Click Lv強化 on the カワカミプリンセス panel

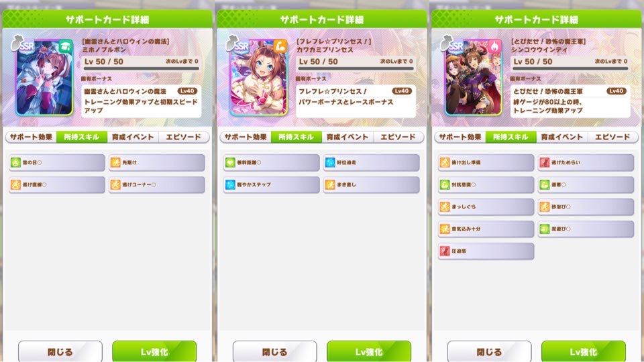(369, 351)
